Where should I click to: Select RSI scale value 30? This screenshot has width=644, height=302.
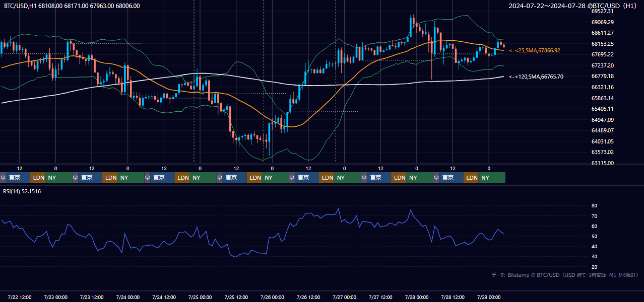point(594,257)
